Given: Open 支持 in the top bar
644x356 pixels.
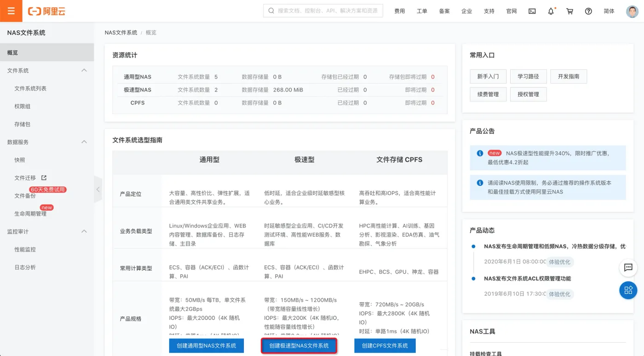Looking at the screenshot, I should pos(489,11).
